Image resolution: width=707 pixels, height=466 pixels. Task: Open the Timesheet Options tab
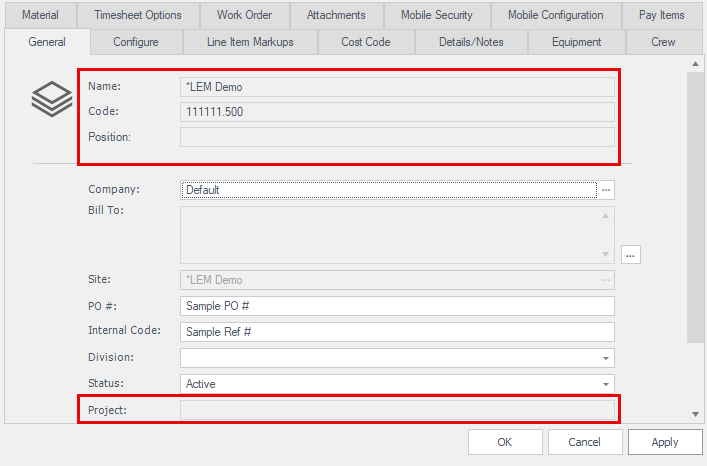click(138, 15)
